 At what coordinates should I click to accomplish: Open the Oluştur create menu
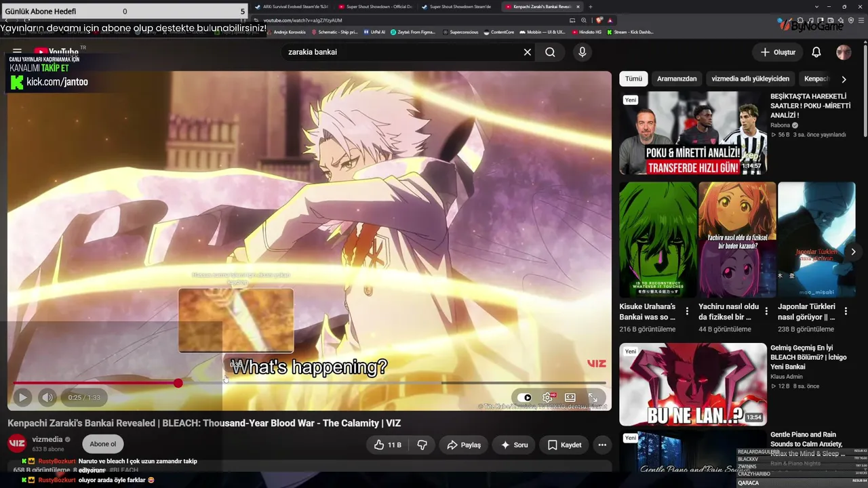tap(777, 52)
